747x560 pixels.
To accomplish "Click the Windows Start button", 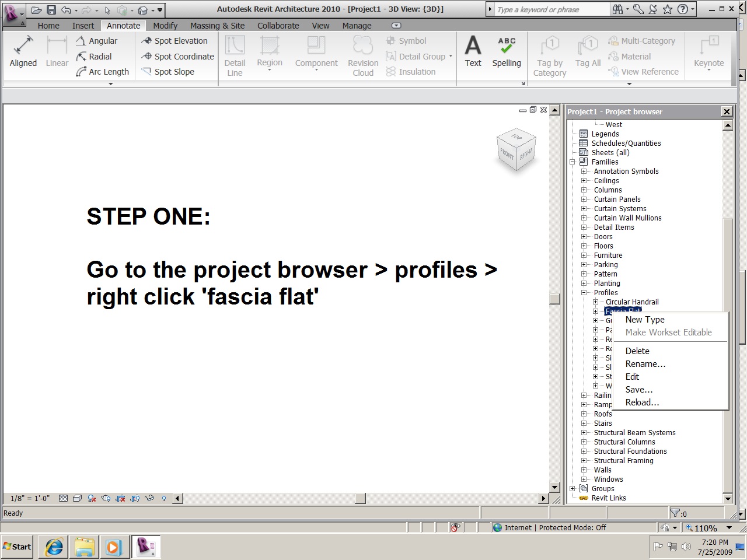I will (18, 547).
